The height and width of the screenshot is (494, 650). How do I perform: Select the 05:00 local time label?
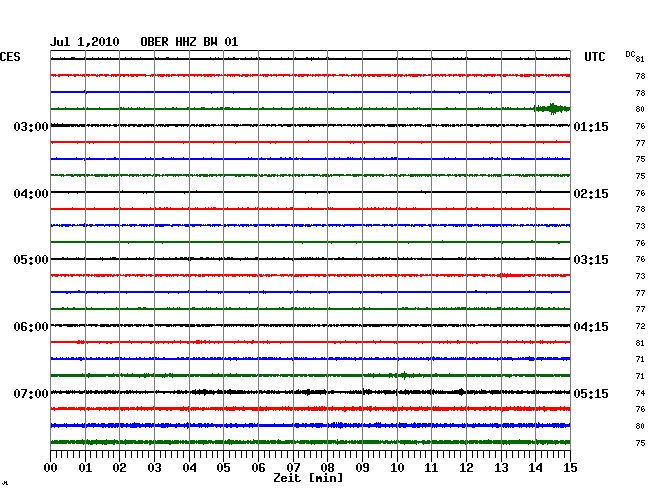(31, 260)
